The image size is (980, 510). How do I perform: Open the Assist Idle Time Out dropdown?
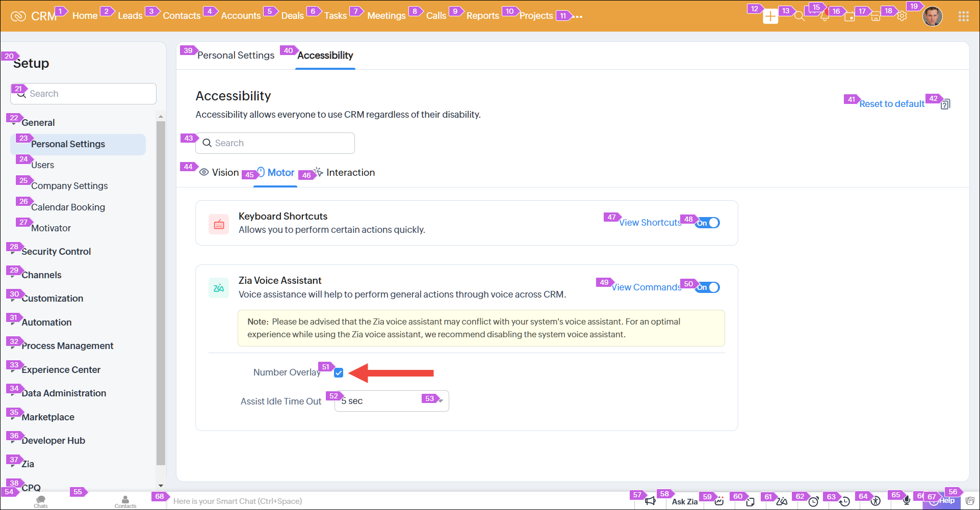pyautogui.click(x=392, y=401)
